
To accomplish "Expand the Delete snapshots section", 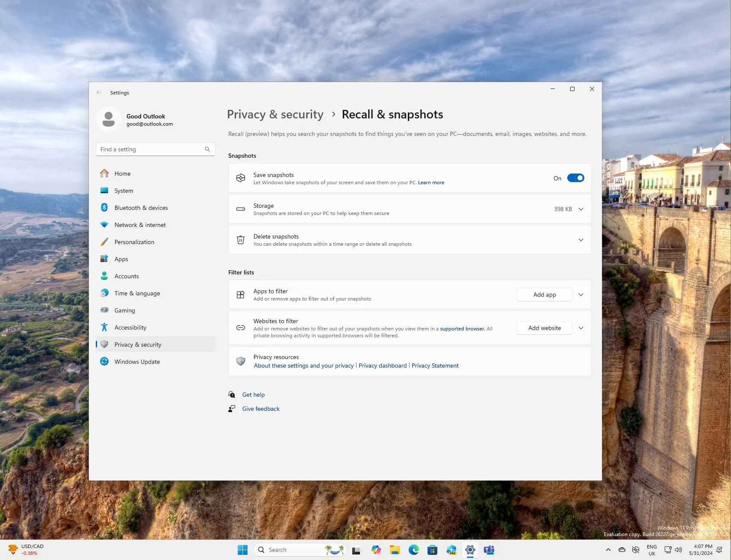I will (581, 240).
